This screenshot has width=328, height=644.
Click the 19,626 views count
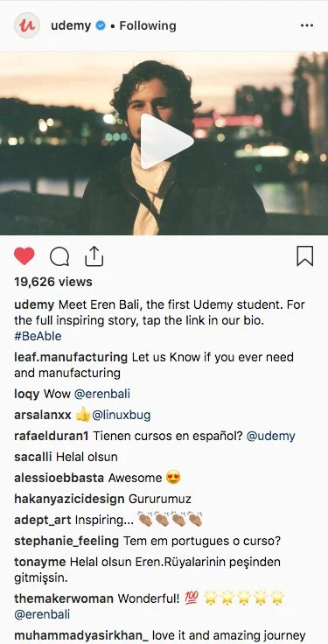[x=53, y=282]
